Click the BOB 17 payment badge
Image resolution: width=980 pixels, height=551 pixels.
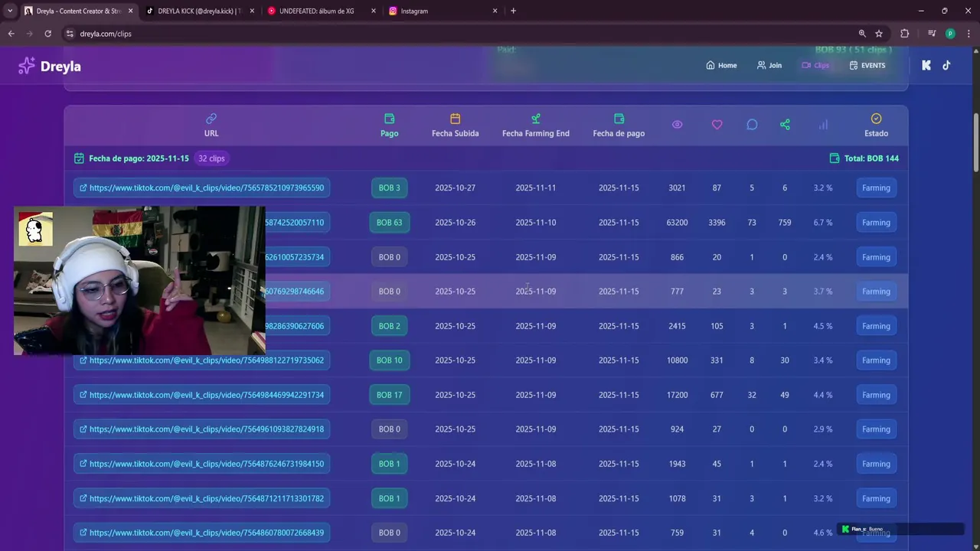pyautogui.click(x=389, y=395)
